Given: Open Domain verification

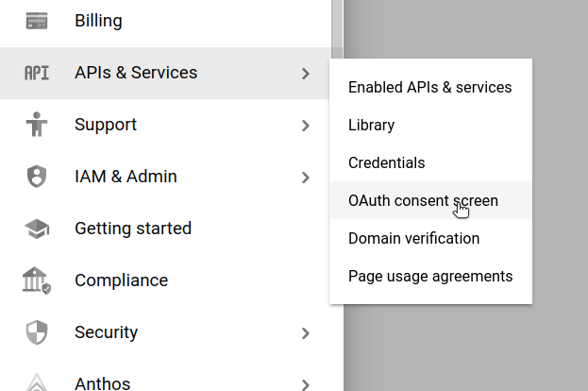Looking at the screenshot, I should pos(413,238).
